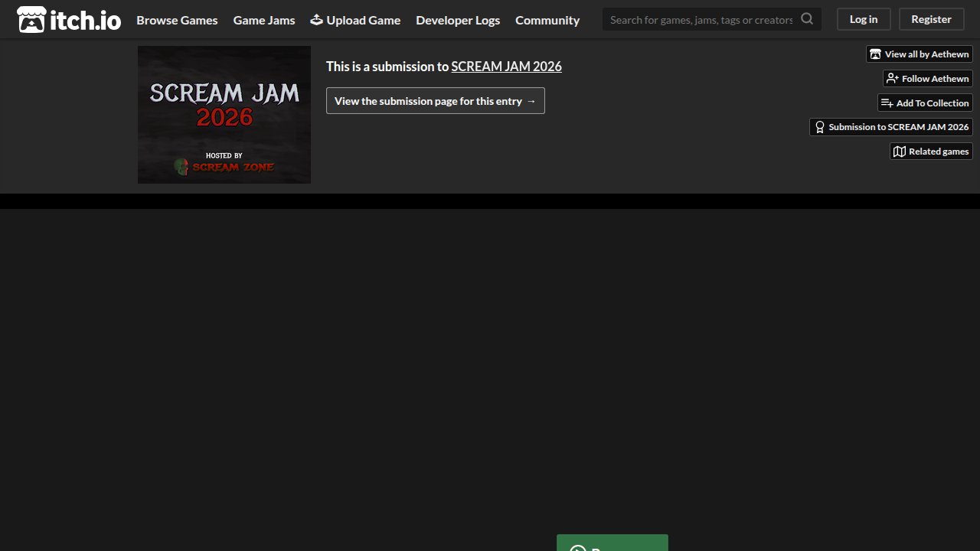Show Related games
The height and width of the screenshot is (551, 980).
pyautogui.click(x=931, y=152)
